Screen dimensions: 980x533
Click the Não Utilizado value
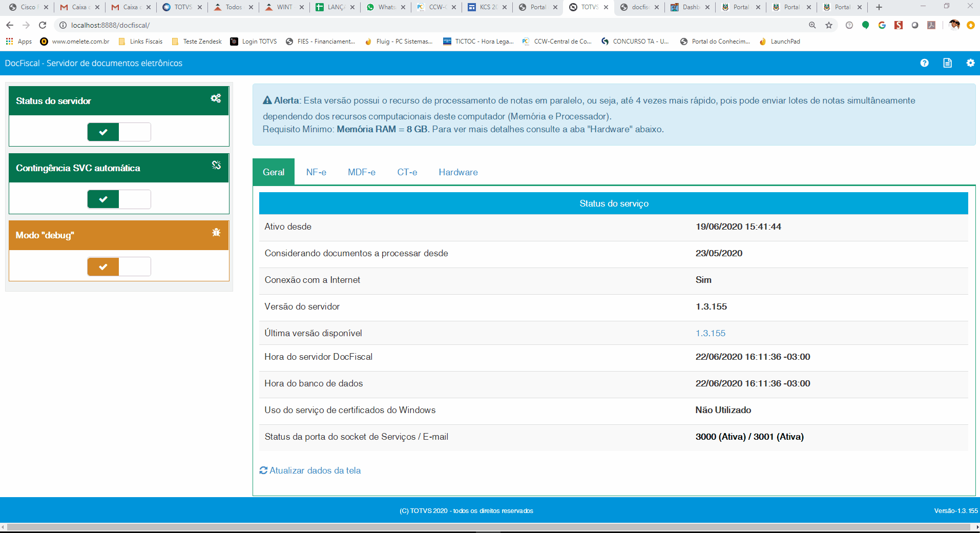pos(723,410)
